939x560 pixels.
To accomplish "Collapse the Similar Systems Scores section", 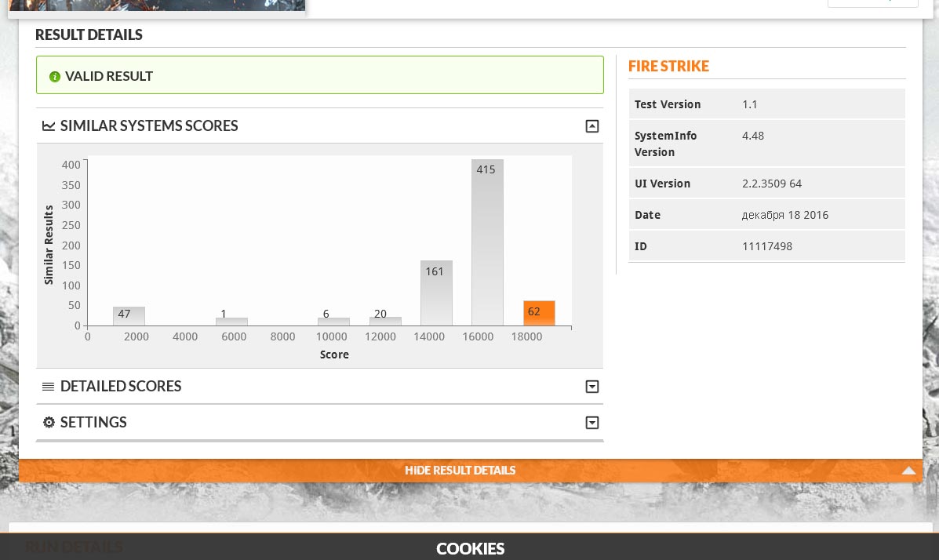I will 591,125.
